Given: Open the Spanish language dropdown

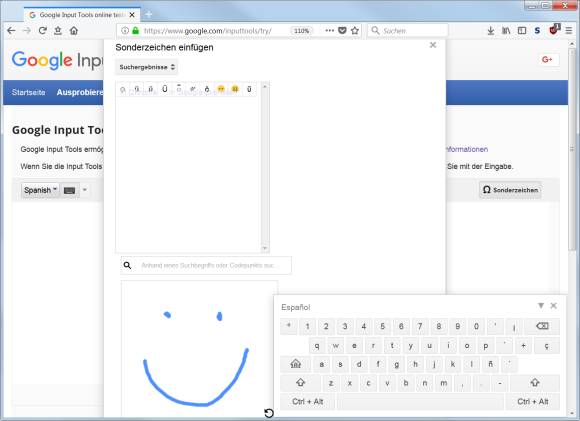Looking at the screenshot, I should click(x=40, y=190).
